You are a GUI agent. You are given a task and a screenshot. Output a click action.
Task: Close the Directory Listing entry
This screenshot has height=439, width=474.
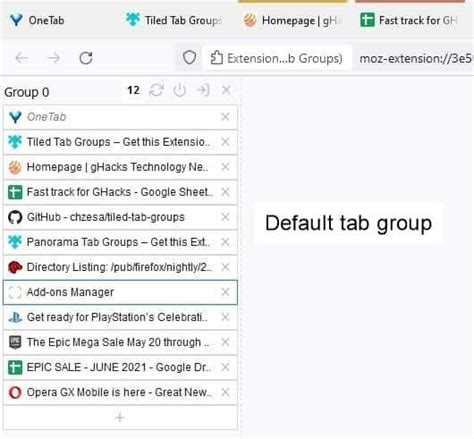click(225, 267)
